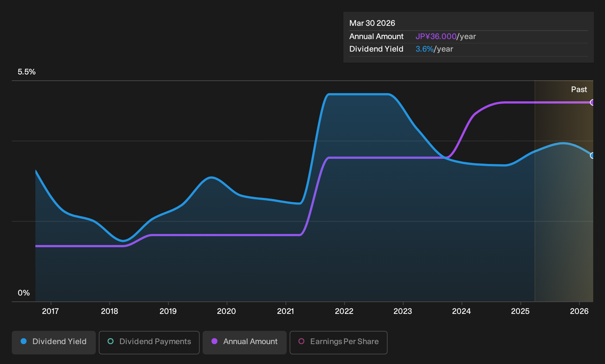
Task: Select the blue endpoint marker on Dividend Yield line
Action: coord(592,155)
